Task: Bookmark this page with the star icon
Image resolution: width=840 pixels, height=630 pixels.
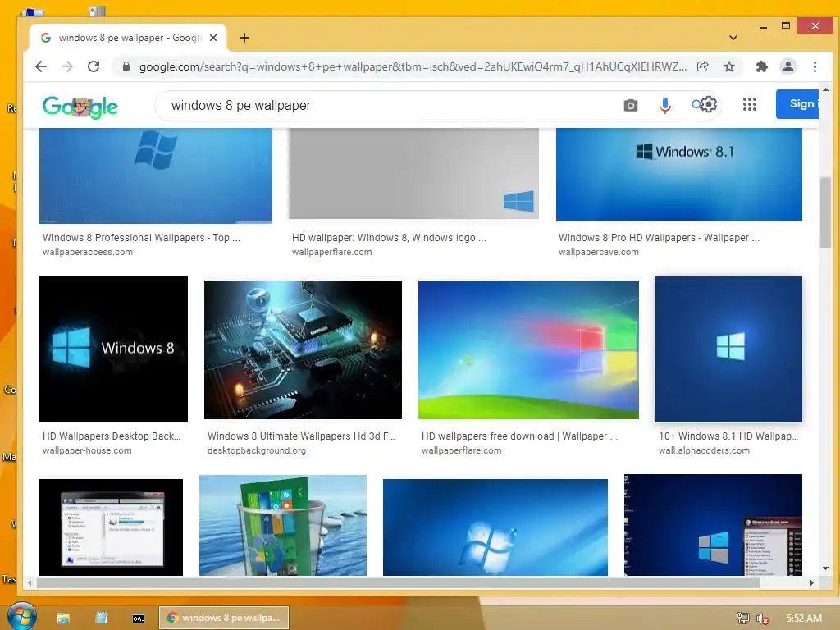Action: (x=729, y=66)
